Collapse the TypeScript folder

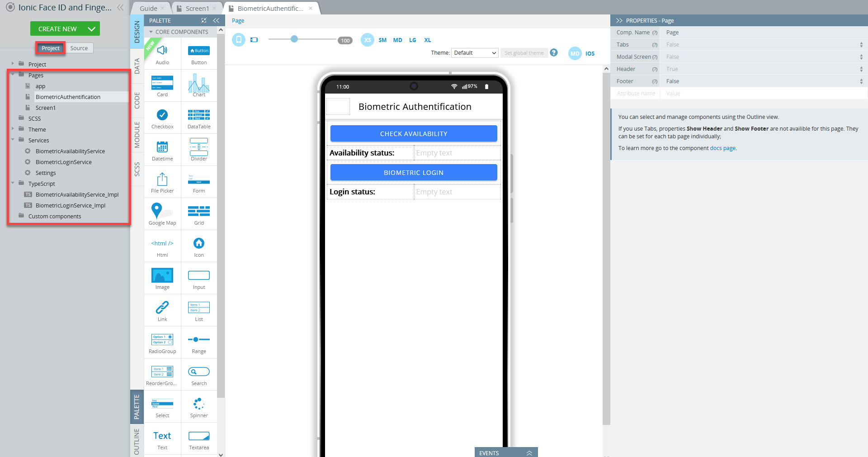(x=13, y=183)
